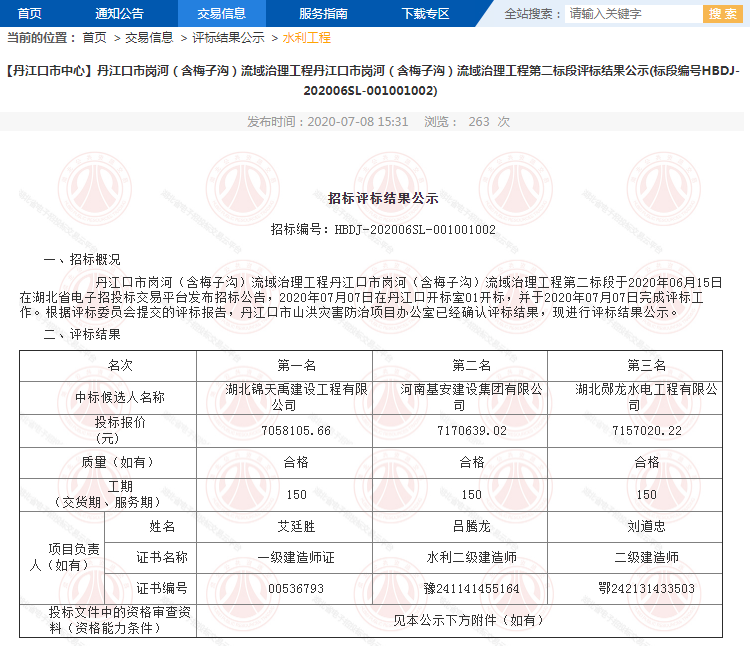Open the 评标结果公示 breadcrumb link
Image resolution: width=750 pixels, height=646 pixels.
pyautogui.click(x=228, y=37)
